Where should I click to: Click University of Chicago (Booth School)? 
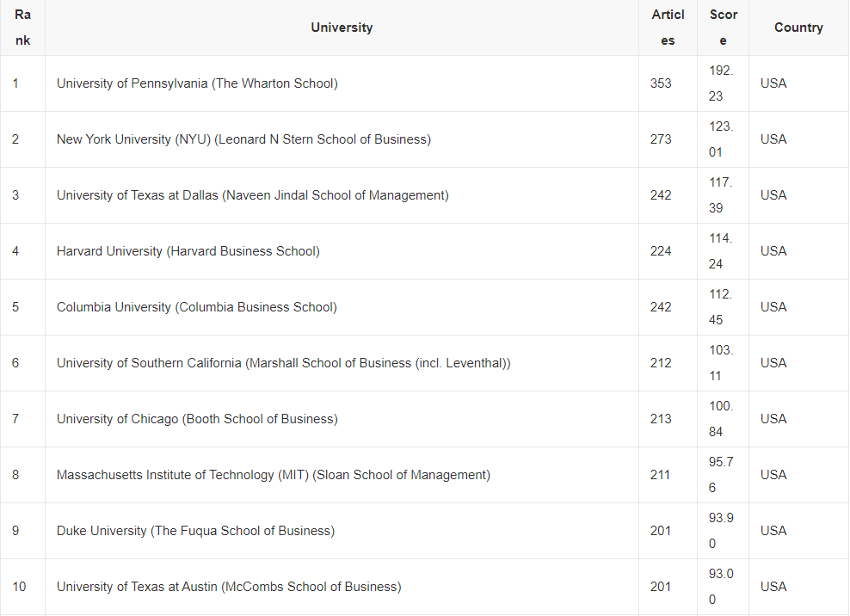(x=197, y=419)
